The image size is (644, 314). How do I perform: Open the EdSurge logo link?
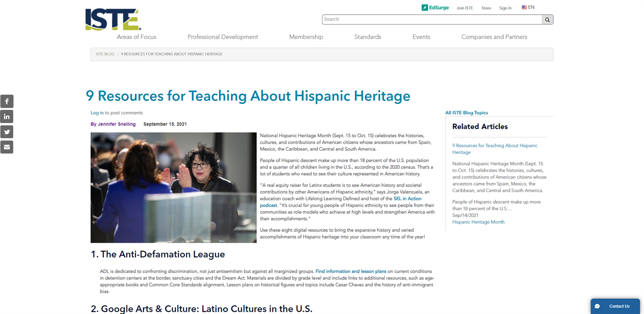coord(435,8)
